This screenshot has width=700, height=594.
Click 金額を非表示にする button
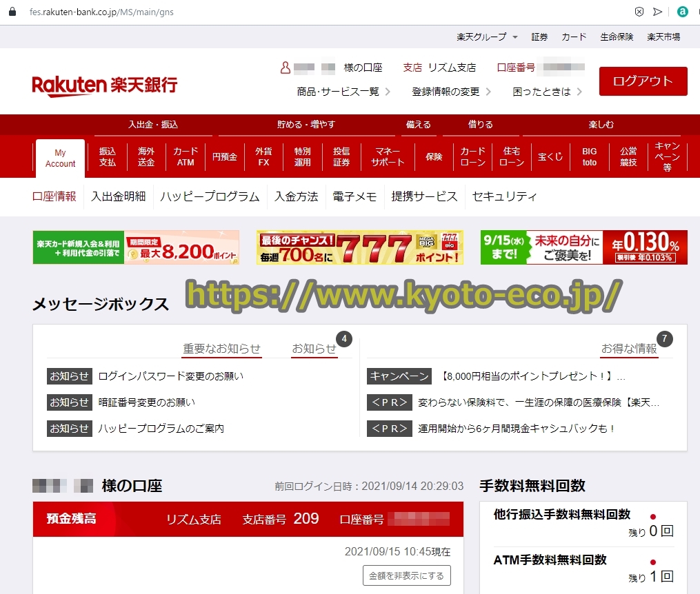(x=407, y=575)
